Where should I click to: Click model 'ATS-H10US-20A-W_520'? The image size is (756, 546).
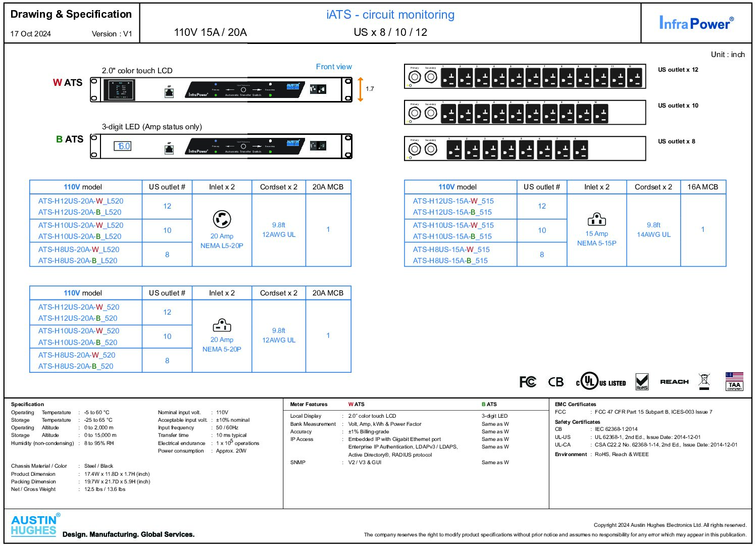(79, 331)
